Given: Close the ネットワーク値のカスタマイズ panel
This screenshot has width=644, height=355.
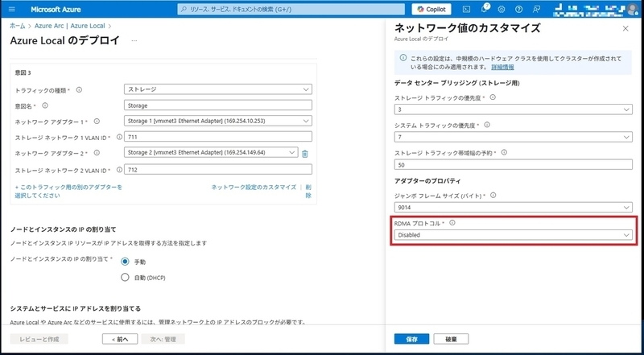Looking at the screenshot, I should [625, 28].
